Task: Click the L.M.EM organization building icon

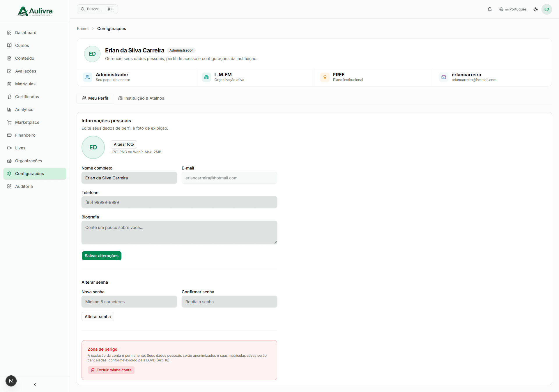Action: 206,77
